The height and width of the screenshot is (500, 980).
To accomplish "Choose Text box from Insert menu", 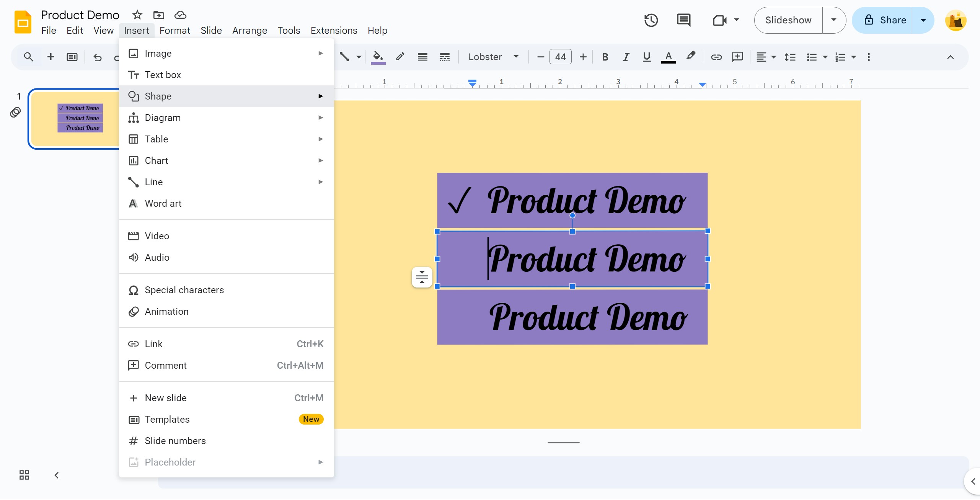I will click(x=227, y=75).
